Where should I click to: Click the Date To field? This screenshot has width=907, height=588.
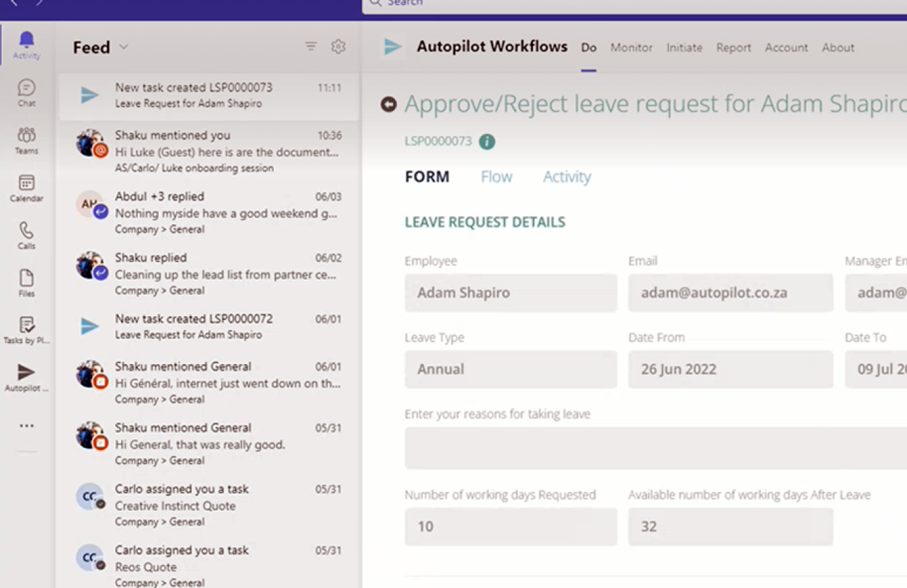[876, 369]
